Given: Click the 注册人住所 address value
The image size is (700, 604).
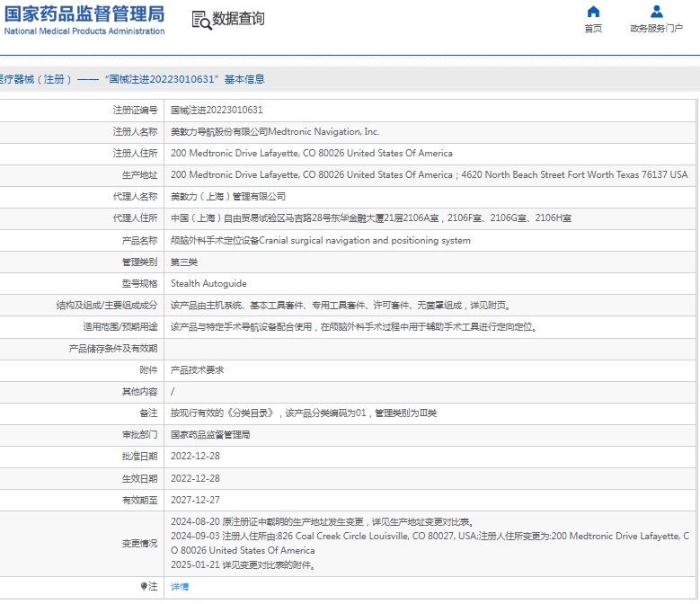Looking at the screenshot, I should (x=311, y=153).
